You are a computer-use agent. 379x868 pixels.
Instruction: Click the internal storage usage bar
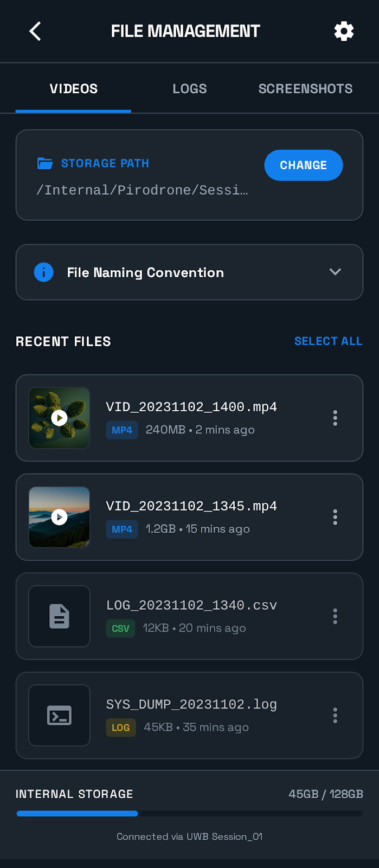(x=189, y=813)
